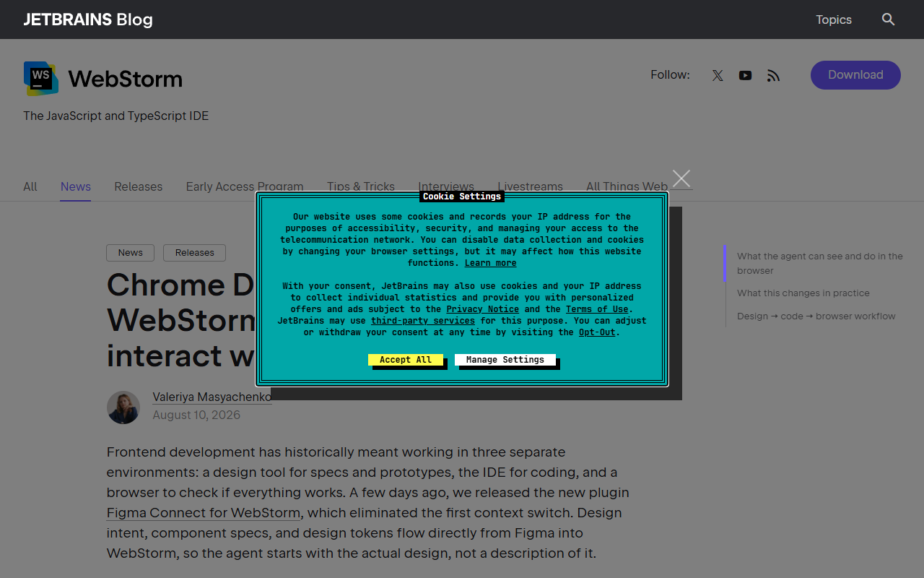Viewport: 924px width, 578px height.
Task: Click the Releases tag above the title
Action: click(x=195, y=253)
